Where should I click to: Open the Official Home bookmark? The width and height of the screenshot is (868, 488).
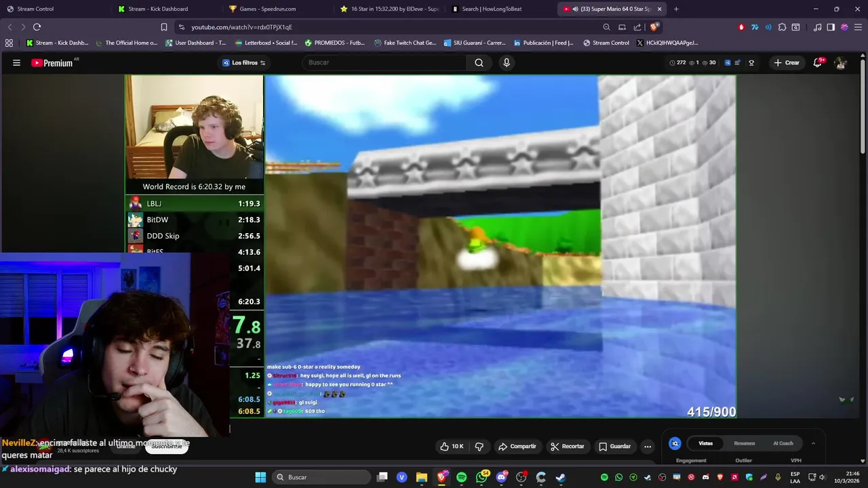pos(126,43)
